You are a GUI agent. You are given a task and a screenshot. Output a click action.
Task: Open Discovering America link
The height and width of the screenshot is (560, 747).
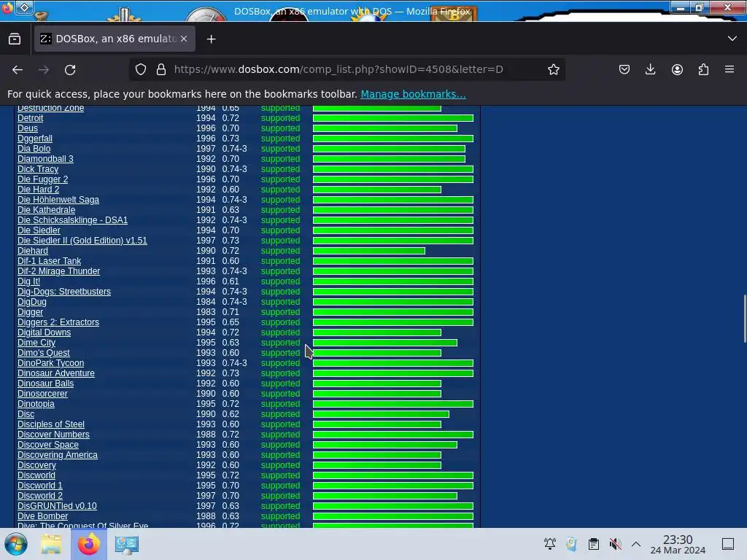pos(58,455)
